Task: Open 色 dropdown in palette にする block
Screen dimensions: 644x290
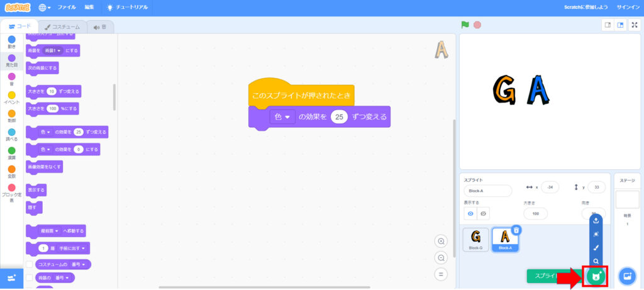Action: (x=45, y=150)
